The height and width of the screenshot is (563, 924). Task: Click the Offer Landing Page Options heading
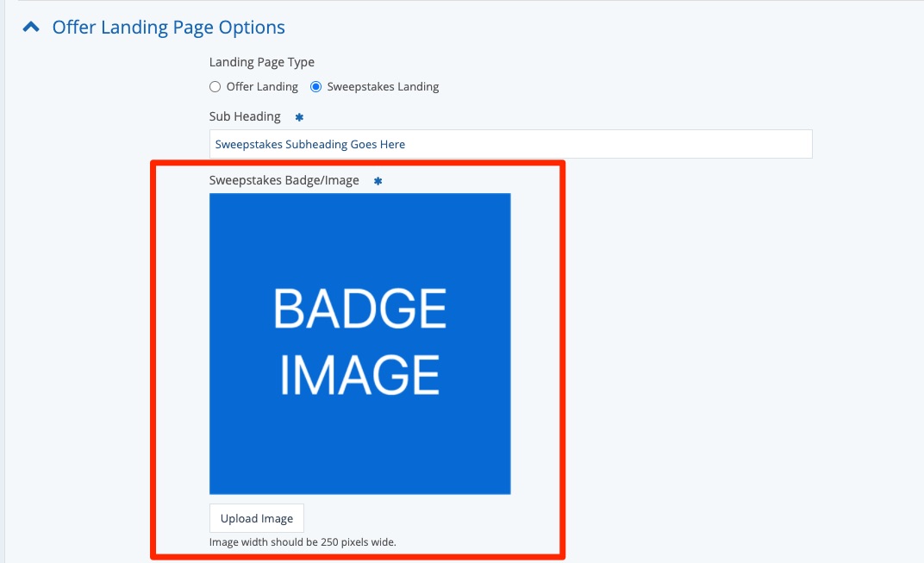[x=168, y=28]
